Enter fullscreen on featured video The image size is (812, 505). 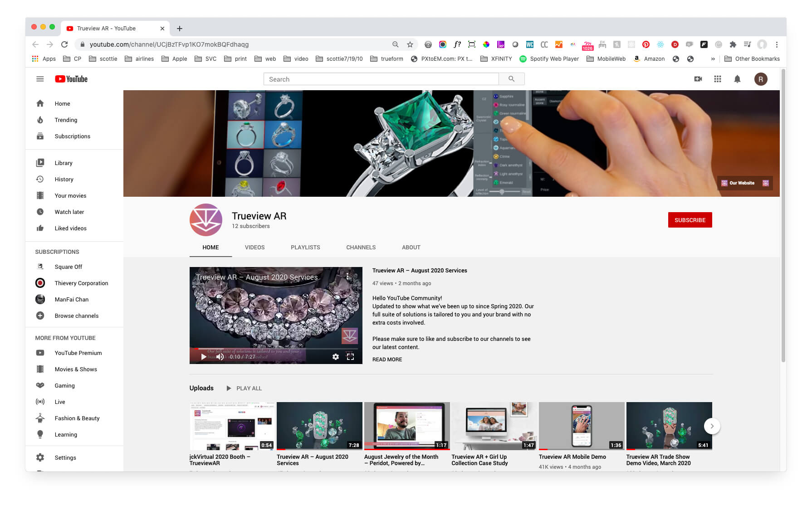click(350, 357)
